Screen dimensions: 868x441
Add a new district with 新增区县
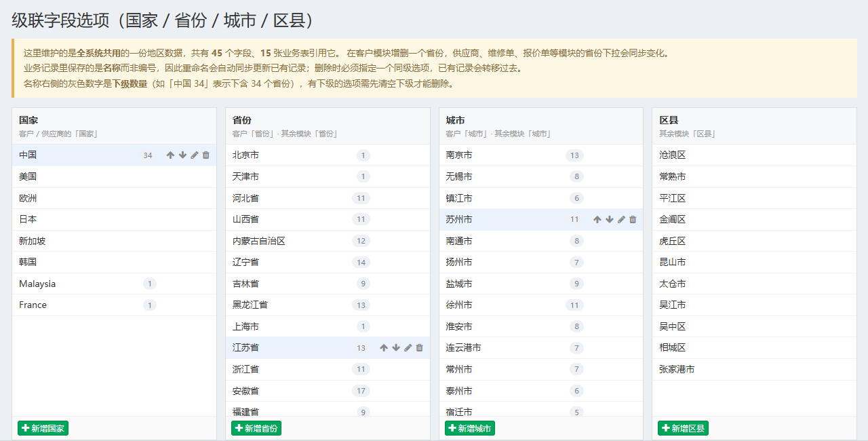tap(683, 428)
